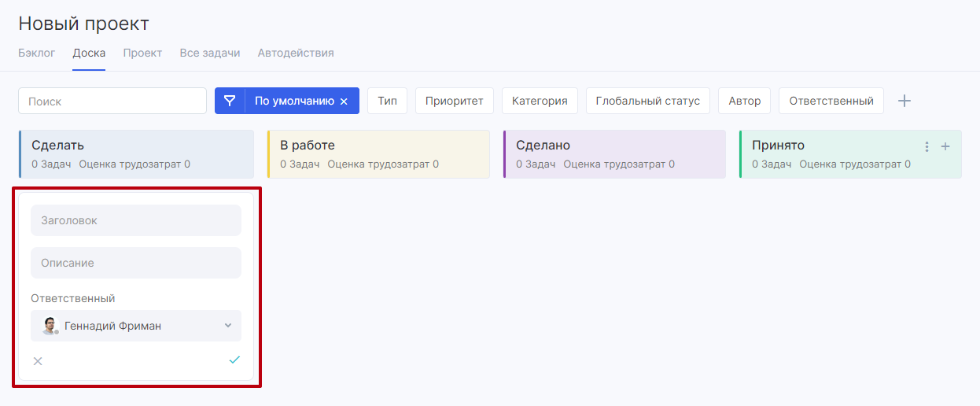Click the Заголовок input field
980x406 pixels.
tap(136, 220)
